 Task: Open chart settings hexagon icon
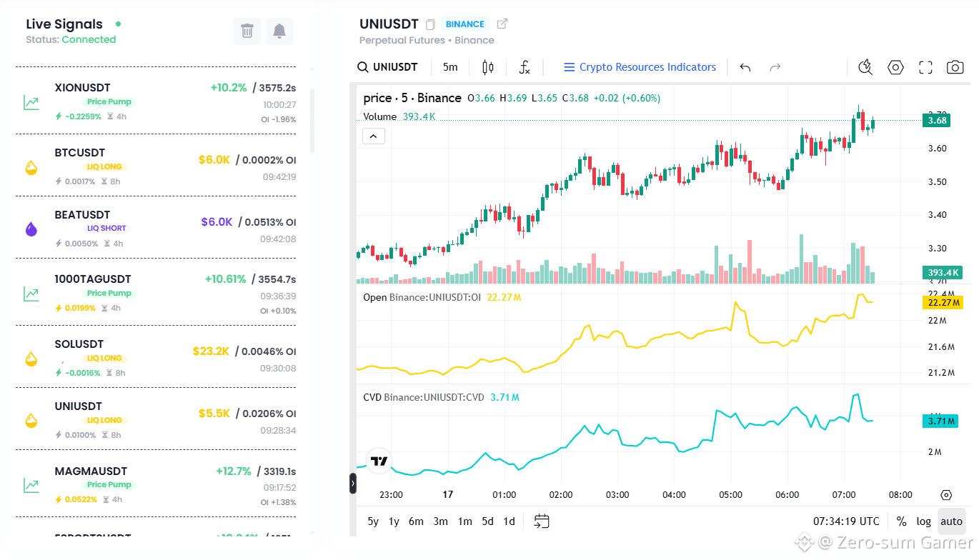click(895, 67)
